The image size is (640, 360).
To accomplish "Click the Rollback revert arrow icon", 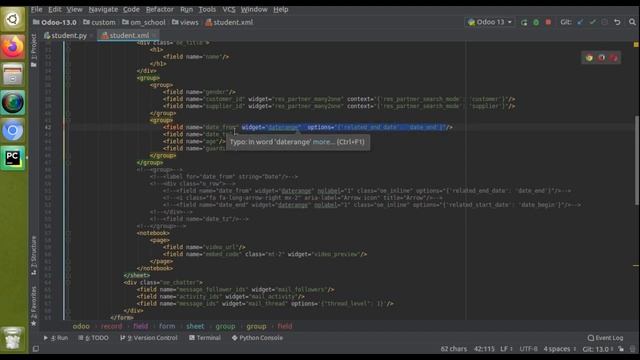I will pyautogui.click(x=617, y=22).
